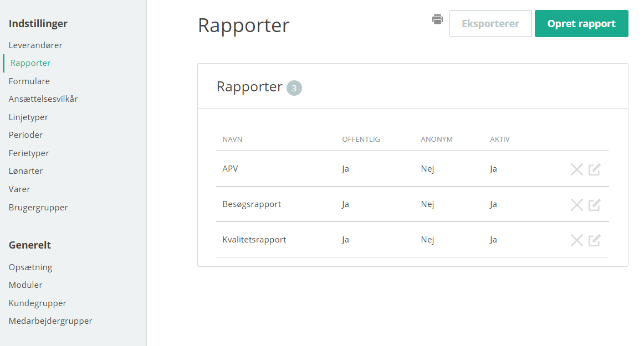Select the APV report name
644x346 pixels.
230,169
